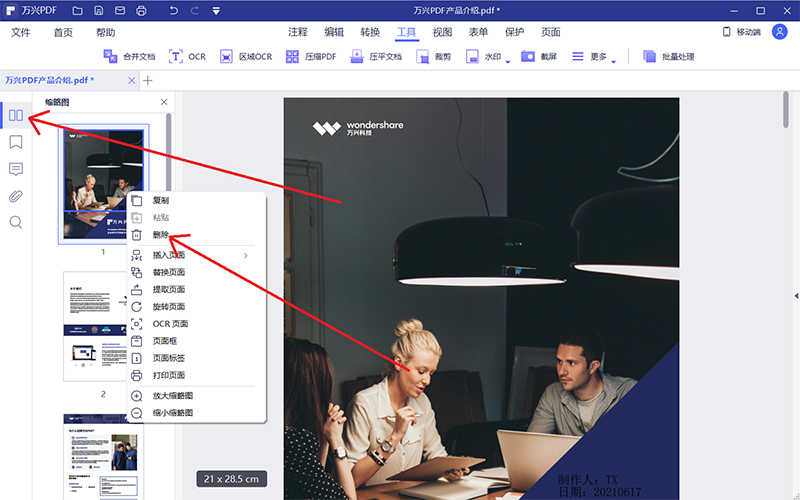The width and height of the screenshot is (800, 500).
Task: Choose 删除 from the context menu
Action: coord(160,234)
